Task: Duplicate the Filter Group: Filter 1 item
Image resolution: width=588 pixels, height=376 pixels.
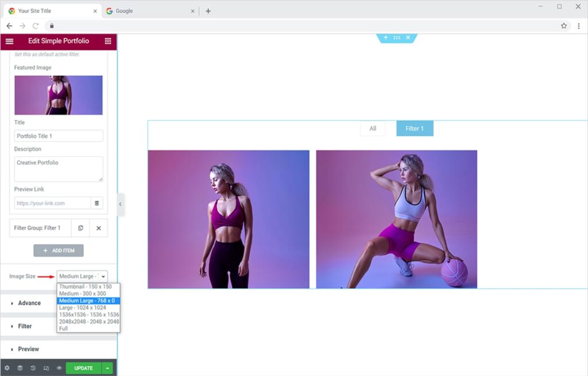Action: [x=80, y=228]
